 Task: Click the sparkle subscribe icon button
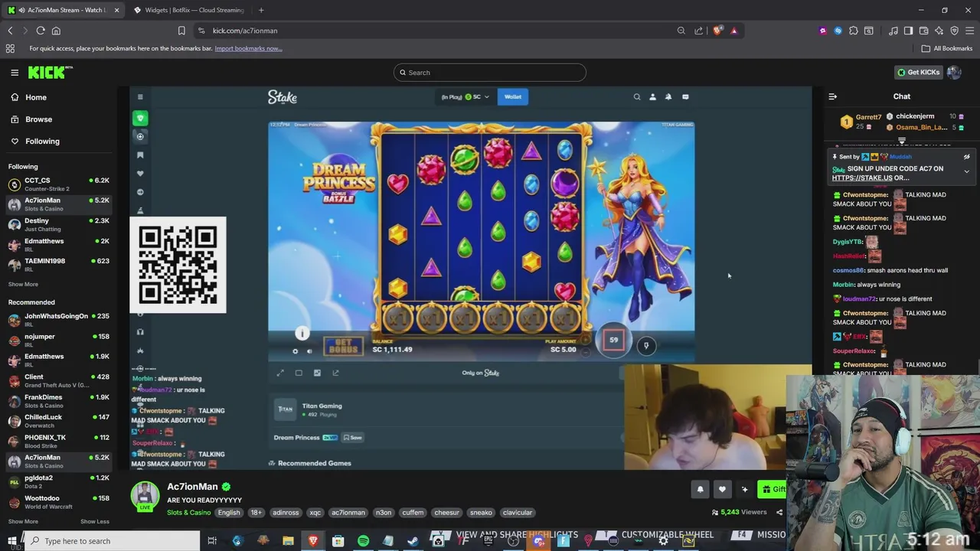tap(744, 490)
